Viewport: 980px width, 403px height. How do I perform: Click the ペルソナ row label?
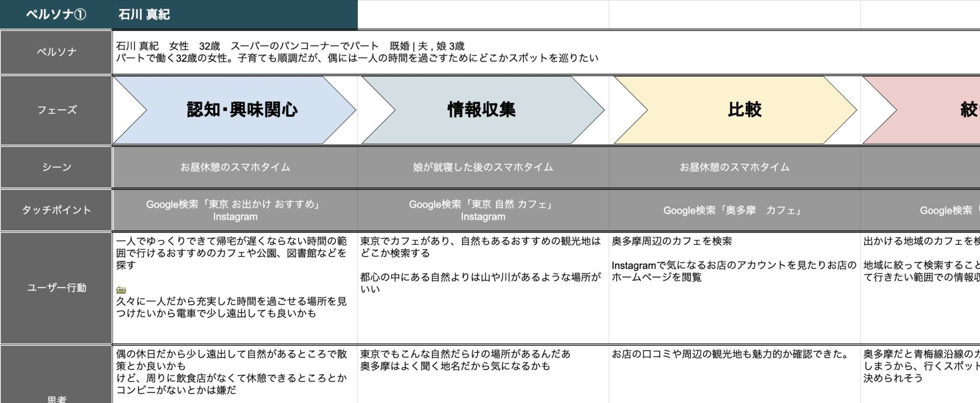(56, 52)
